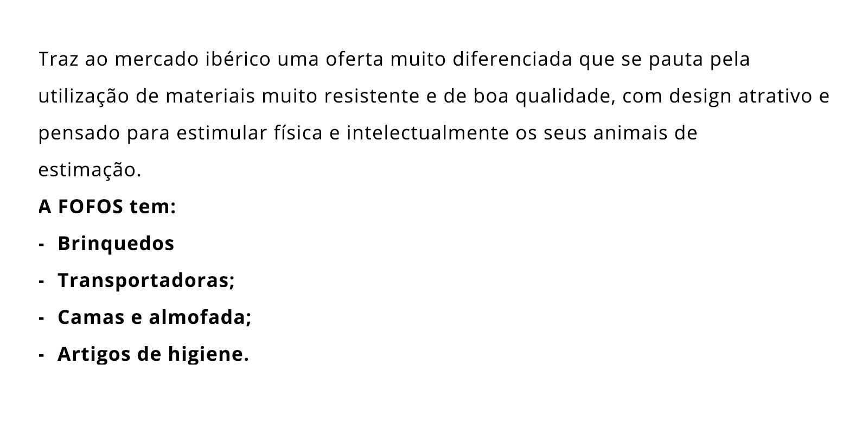Click the word "intelectualmente" in third line

pyautogui.click(x=428, y=133)
